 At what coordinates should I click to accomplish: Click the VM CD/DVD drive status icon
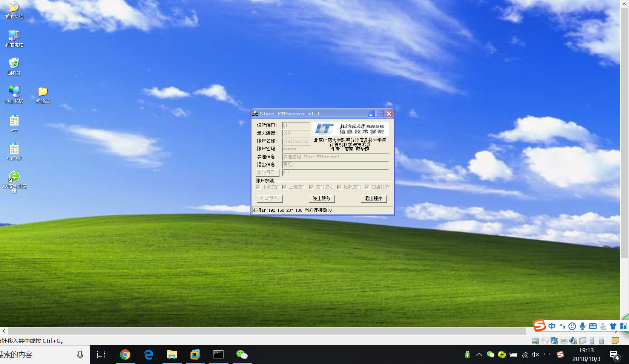pyautogui.click(x=545, y=341)
